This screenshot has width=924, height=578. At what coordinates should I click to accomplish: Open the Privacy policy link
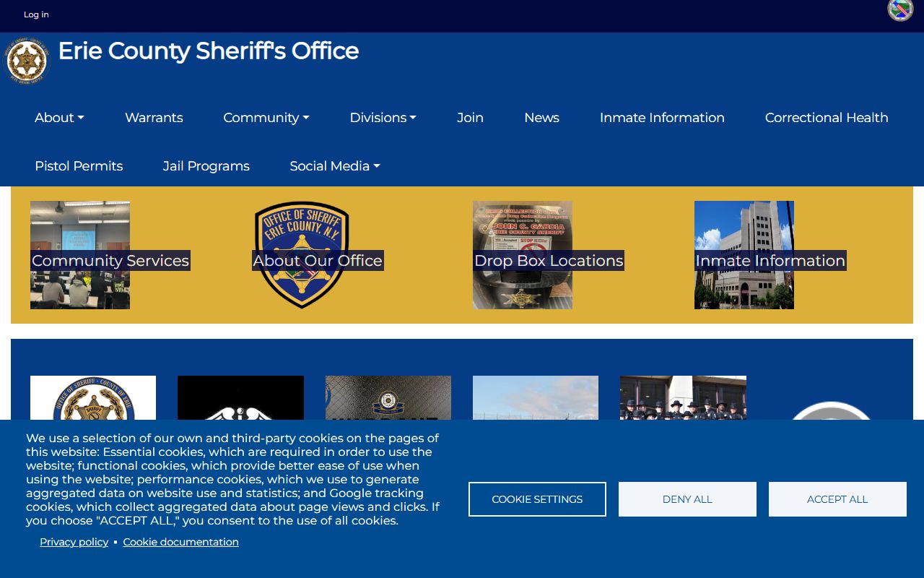pos(74,542)
